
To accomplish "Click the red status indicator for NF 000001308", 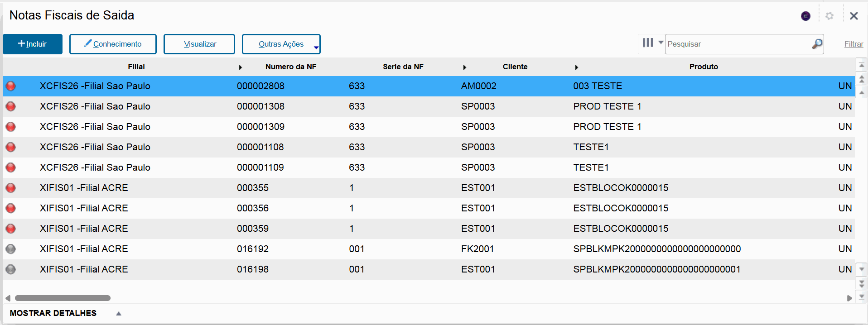I will tap(10, 106).
